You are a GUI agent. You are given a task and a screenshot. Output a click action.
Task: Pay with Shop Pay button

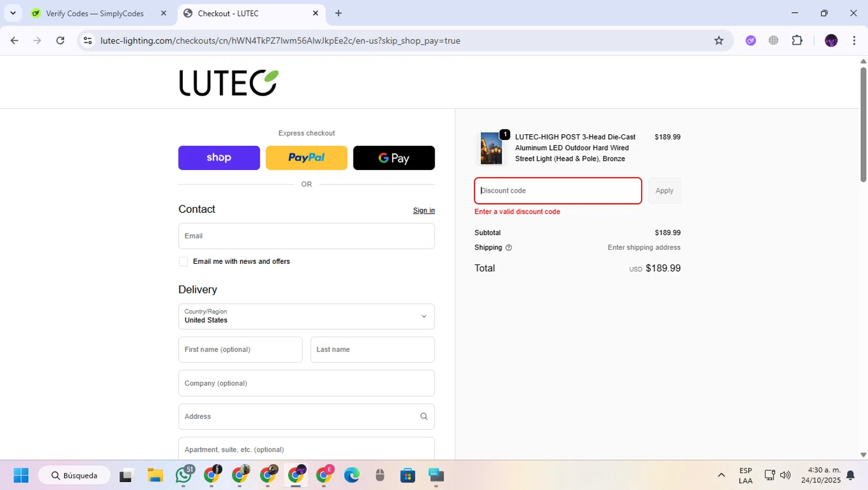point(219,158)
